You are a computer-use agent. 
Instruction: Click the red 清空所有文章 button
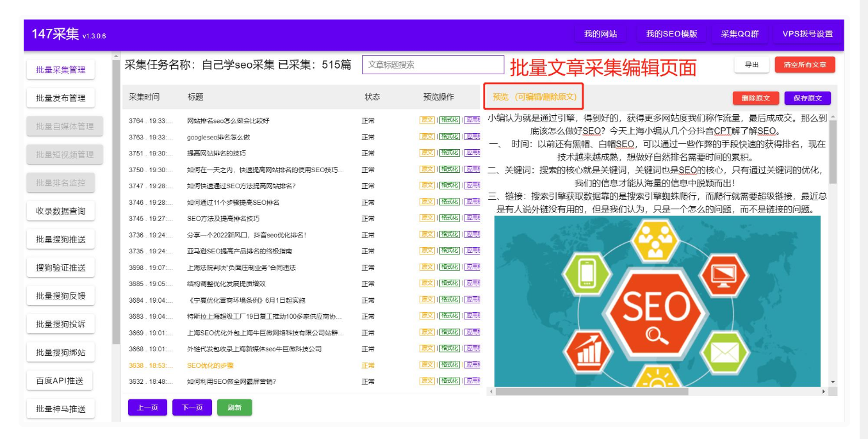805,65
